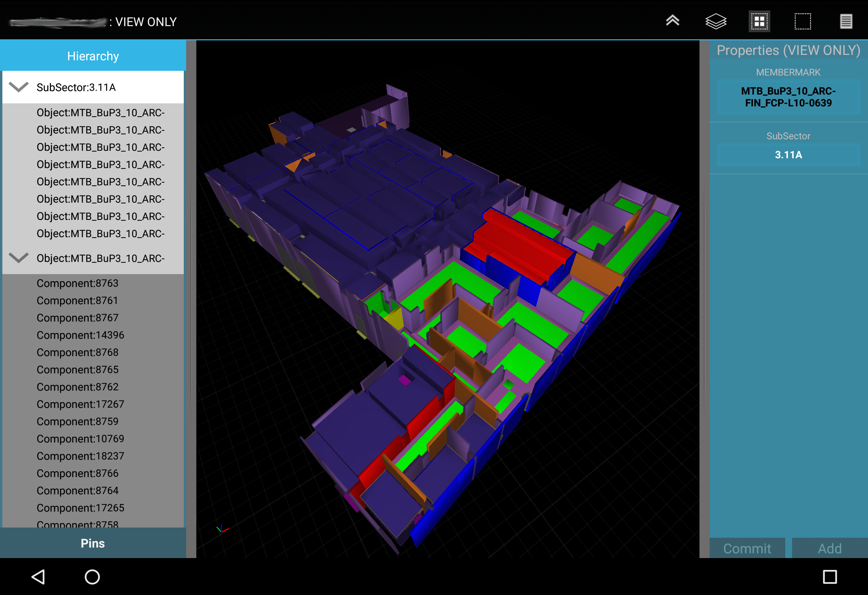Open the Pins tab
868x595 pixels.
(93, 543)
